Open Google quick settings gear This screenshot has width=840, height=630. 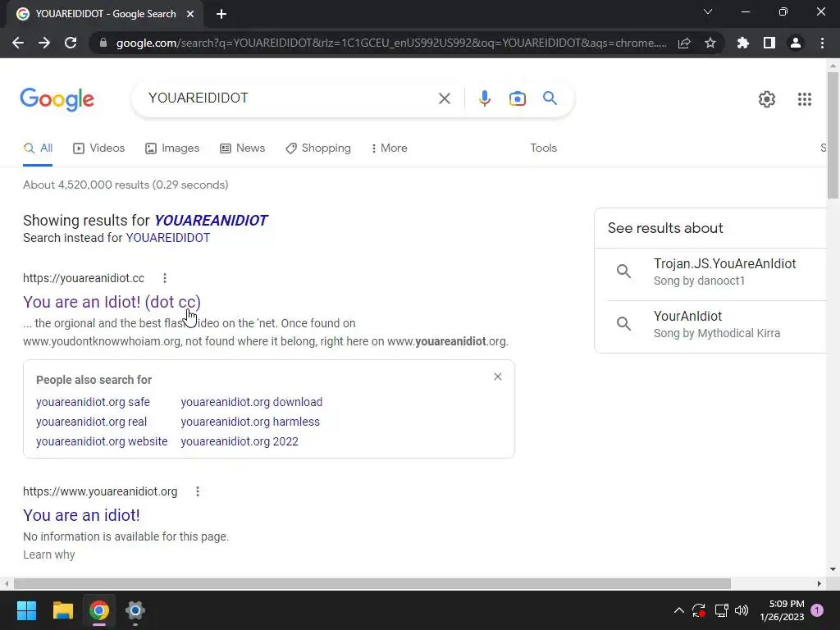point(767,99)
